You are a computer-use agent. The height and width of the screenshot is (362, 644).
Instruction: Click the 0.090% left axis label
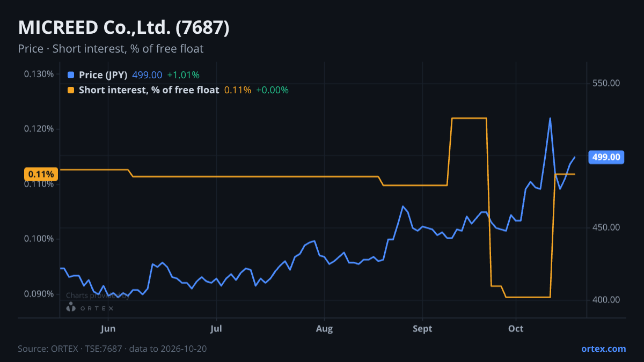(x=39, y=294)
